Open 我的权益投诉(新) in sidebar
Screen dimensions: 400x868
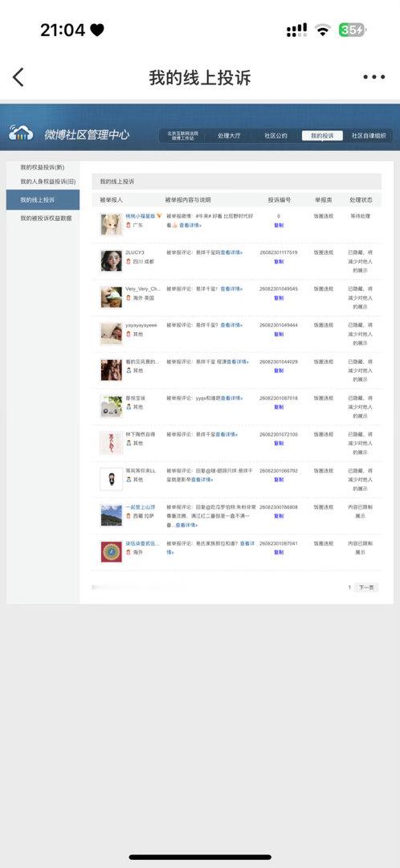click(43, 167)
